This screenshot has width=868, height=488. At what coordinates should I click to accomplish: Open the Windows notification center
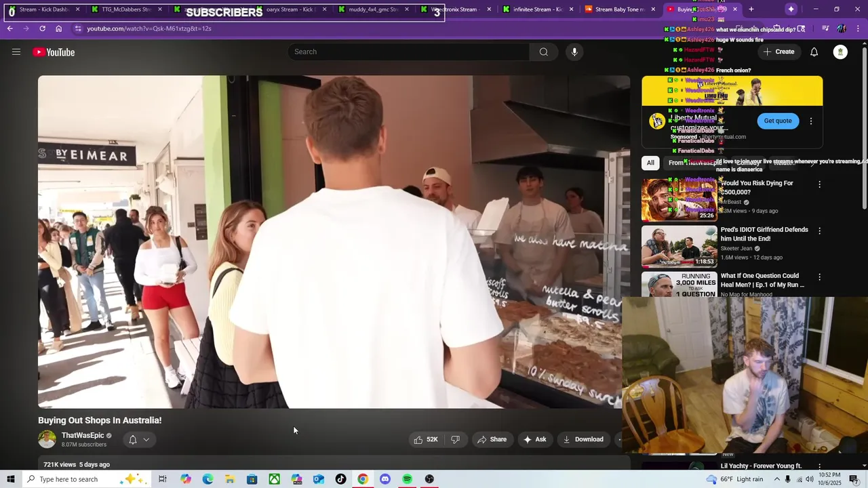(x=854, y=479)
